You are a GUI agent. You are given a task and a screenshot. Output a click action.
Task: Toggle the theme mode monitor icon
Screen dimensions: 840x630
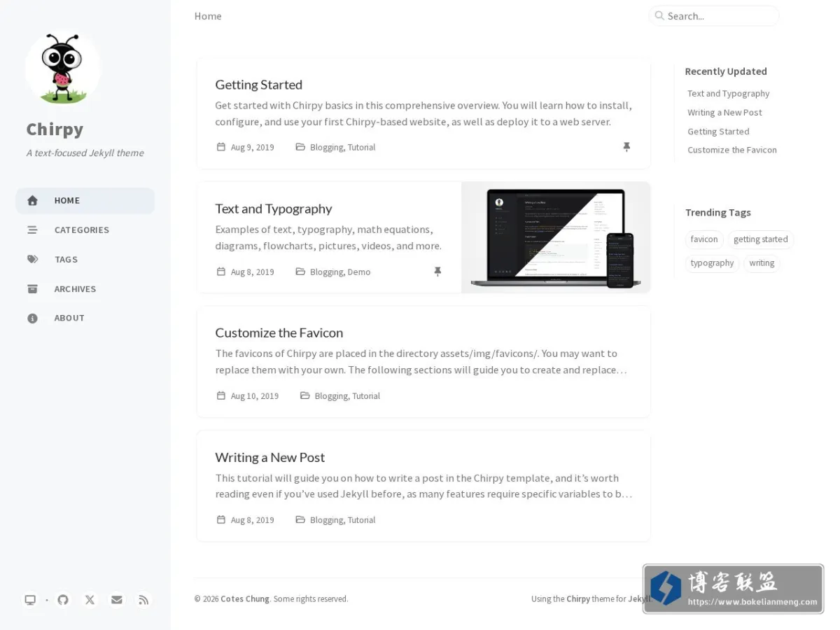coord(30,600)
